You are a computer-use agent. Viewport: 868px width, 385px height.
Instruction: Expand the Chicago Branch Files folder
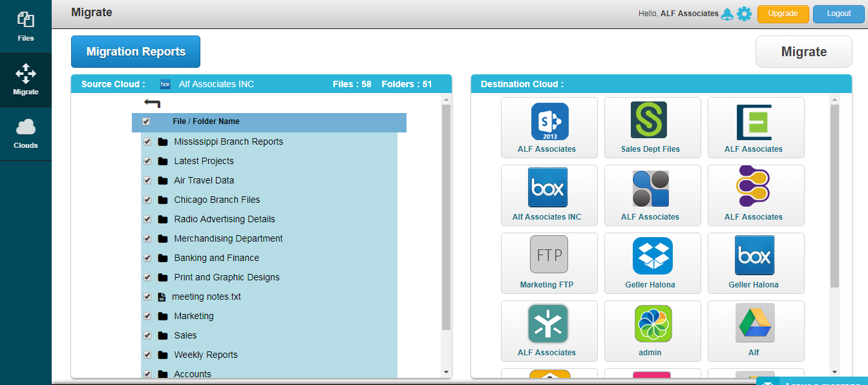click(217, 200)
